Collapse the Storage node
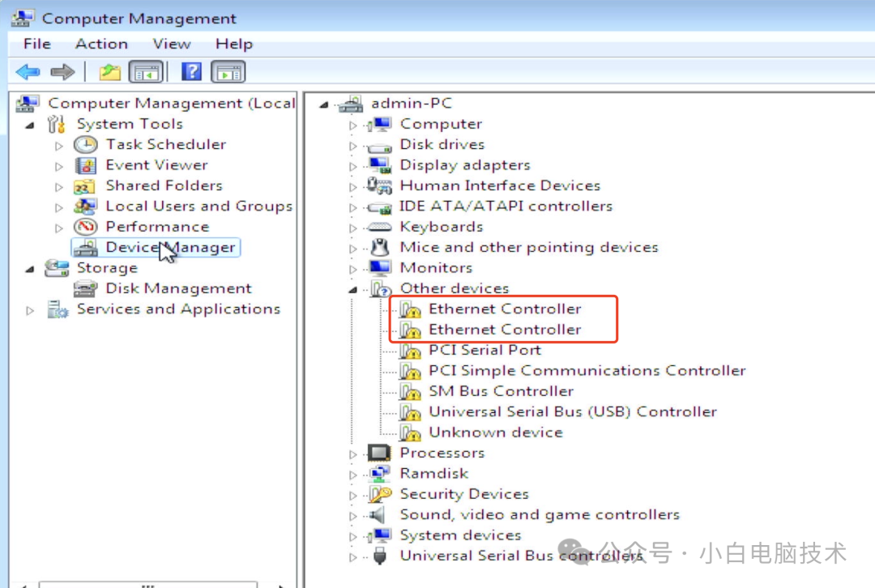Viewport: 875px width, 588px height. [30, 269]
